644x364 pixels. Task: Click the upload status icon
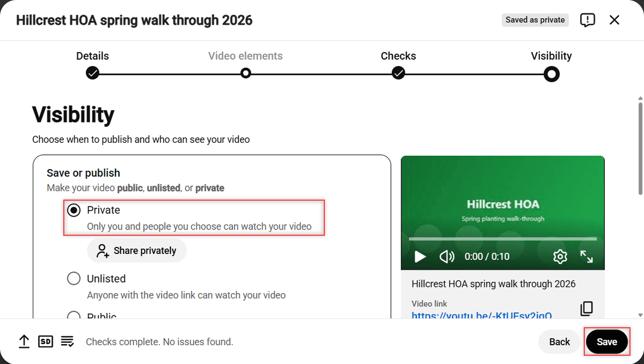[x=24, y=341]
